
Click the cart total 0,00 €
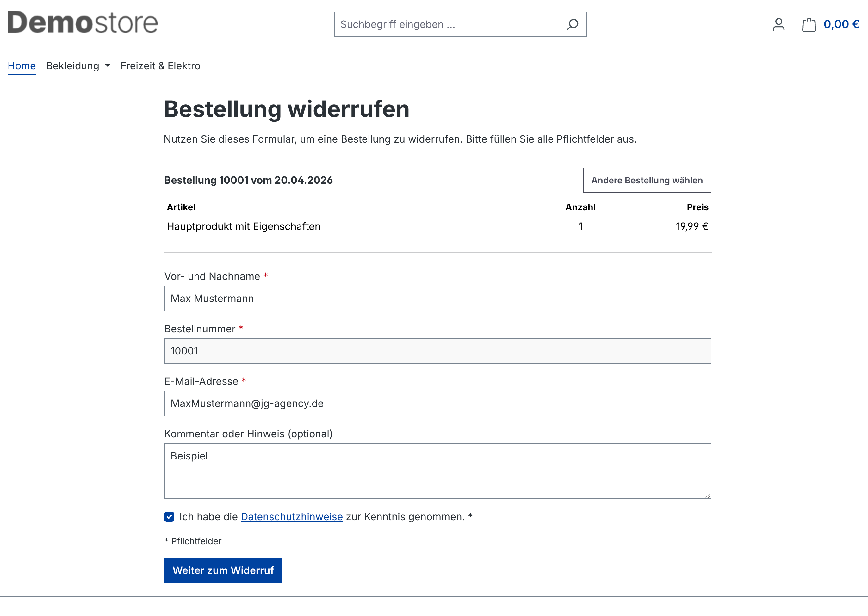click(x=841, y=24)
